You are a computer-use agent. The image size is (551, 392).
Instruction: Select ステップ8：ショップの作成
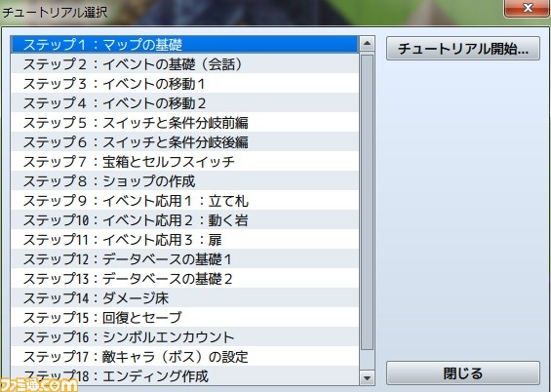[185, 181]
